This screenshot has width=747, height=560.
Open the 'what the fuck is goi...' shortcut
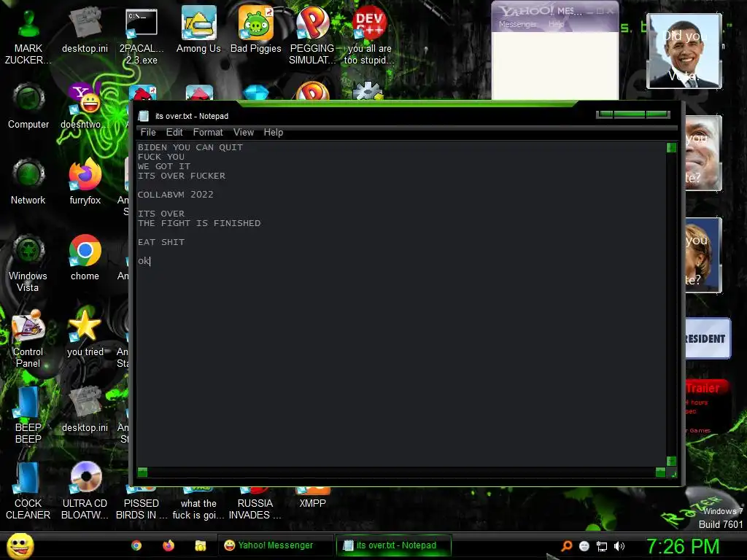coord(198,505)
